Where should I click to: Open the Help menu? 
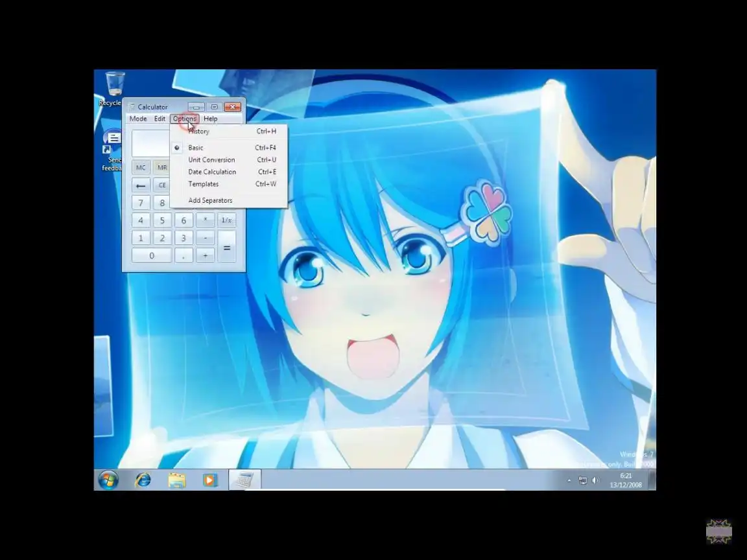[211, 119]
